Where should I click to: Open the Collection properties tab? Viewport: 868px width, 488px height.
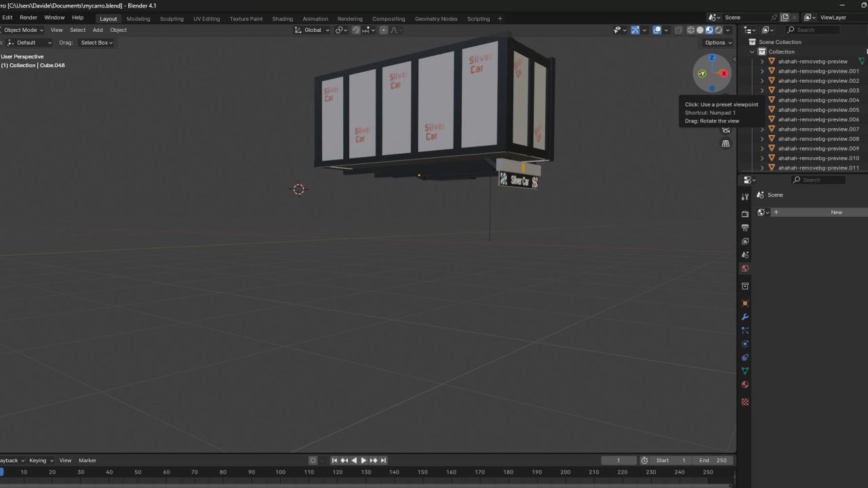pyautogui.click(x=745, y=286)
